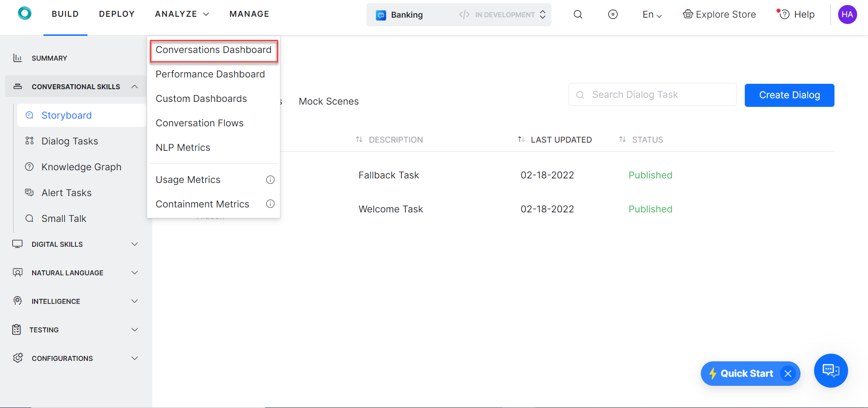
Task: Collapse the Conversational Skills section
Action: click(135, 86)
